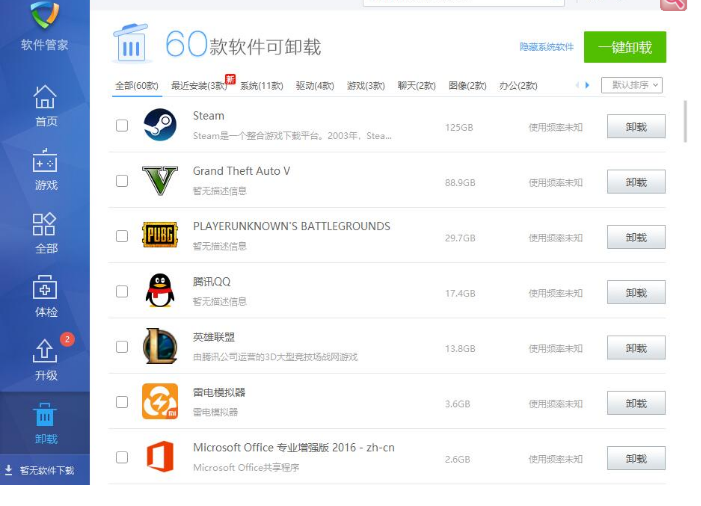This screenshot has width=701, height=506.
Task: Click the 3.6GB size value
Action: click(457, 404)
